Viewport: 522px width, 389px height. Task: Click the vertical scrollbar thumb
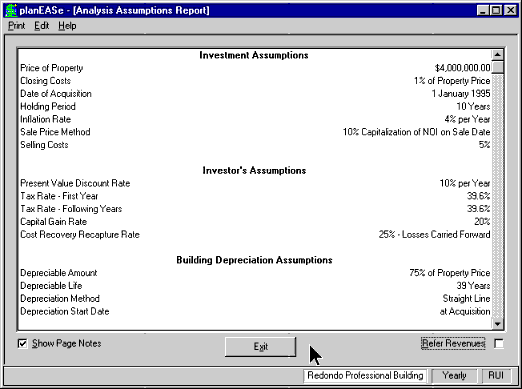pyautogui.click(x=497, y=67)
